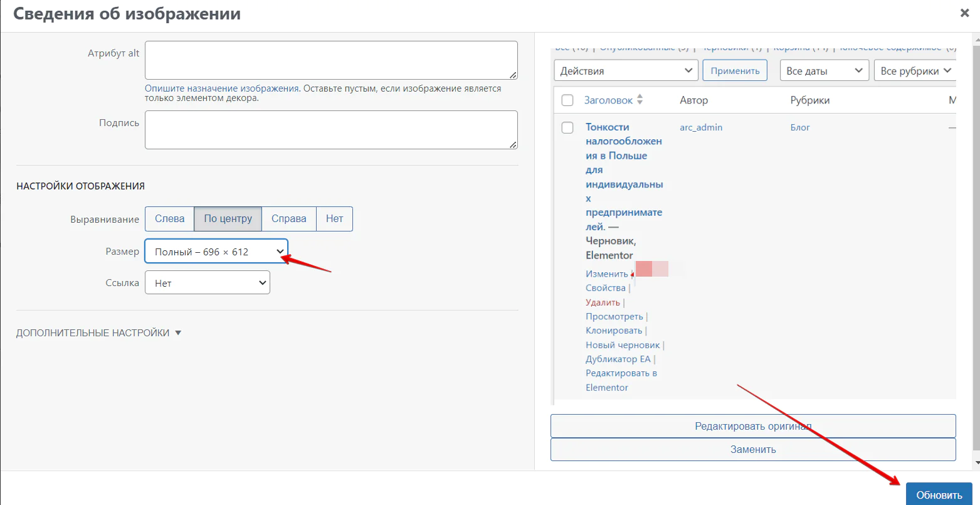Open the Ссылка link dropdown

click(207, 283)
